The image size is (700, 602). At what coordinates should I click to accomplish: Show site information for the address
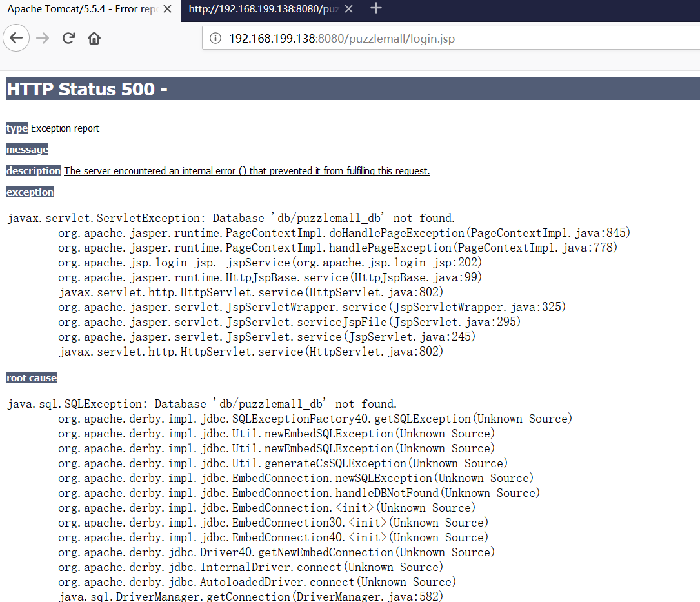coord(215,39)
